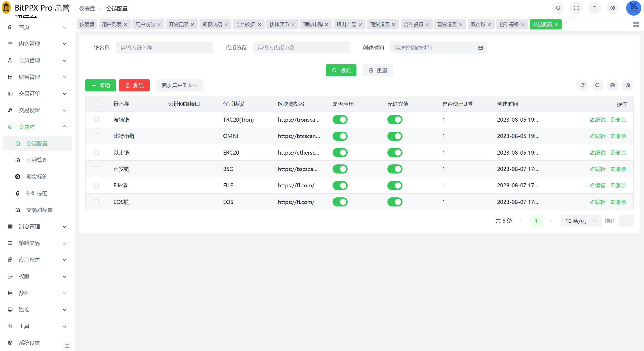Click the tab grid menu icon

636,24
